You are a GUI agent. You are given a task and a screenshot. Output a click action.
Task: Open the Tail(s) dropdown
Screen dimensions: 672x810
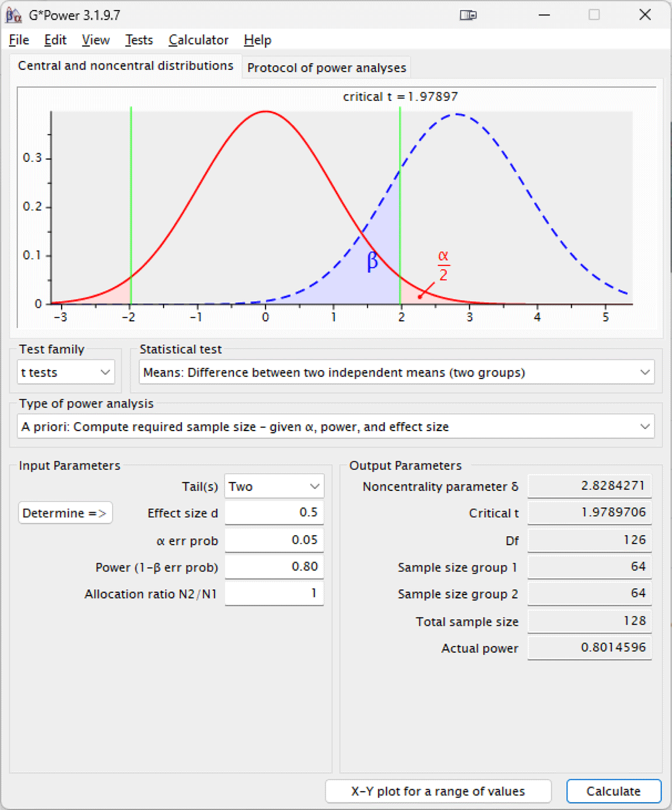274,486
